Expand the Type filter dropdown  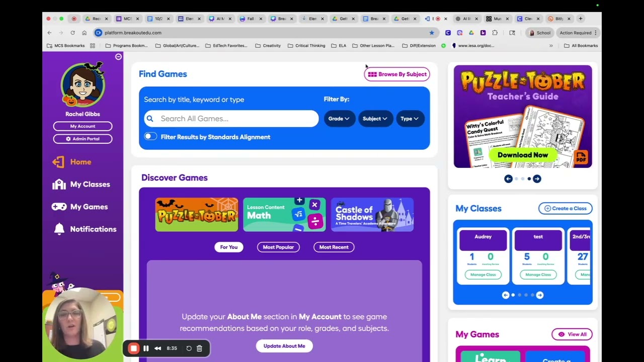tap(410, 119)
